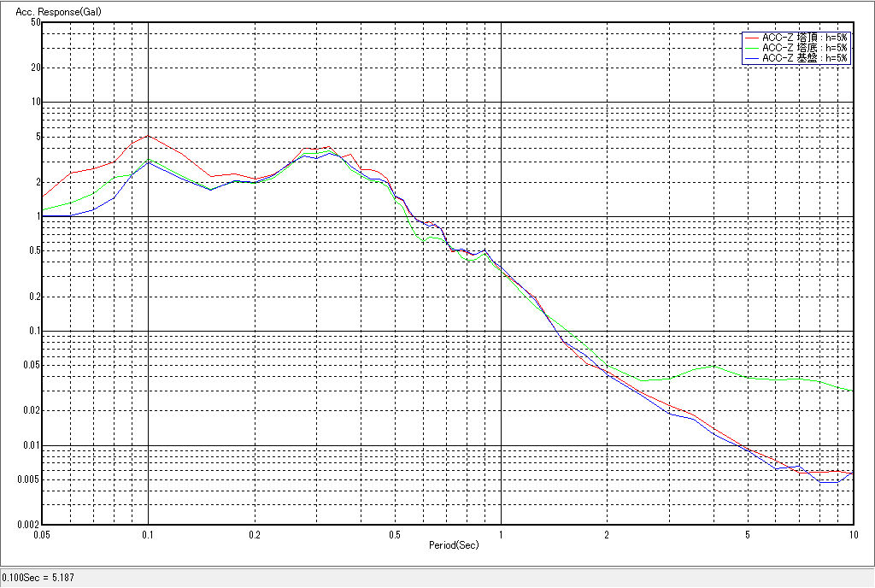The height and width of the screenshot is (588, 875).
Task: Click the 1 tick label on X axis
Action: 501,535
